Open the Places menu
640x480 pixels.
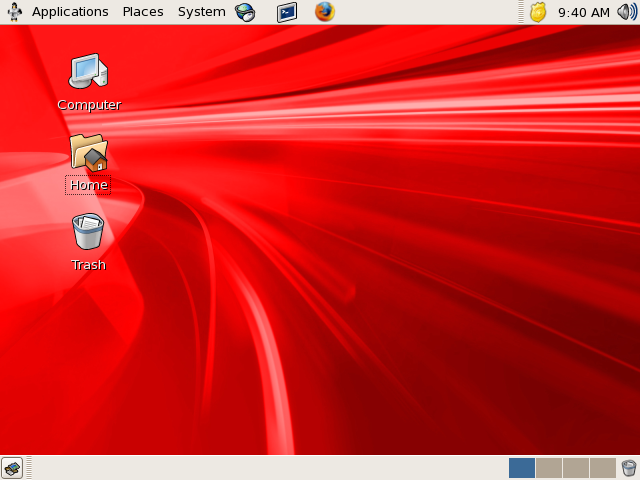point(143,12)
